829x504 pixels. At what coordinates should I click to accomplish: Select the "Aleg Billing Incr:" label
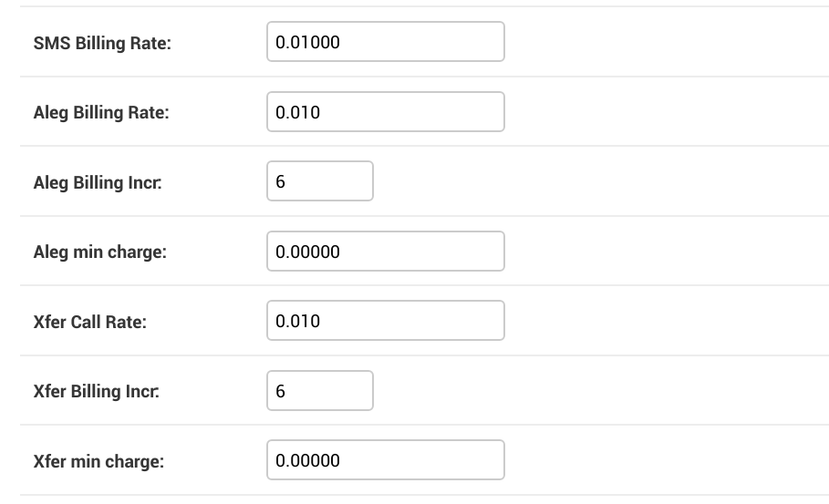coord(98,182)
